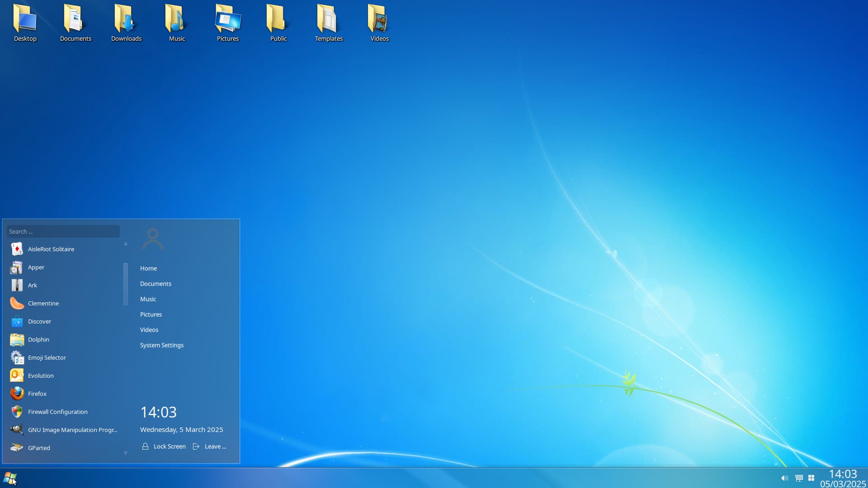Image resolution: width=868 pixels, height=488 pixels.
Task: Open the Public folder on desktop
Action: click(x=278, y=19)
